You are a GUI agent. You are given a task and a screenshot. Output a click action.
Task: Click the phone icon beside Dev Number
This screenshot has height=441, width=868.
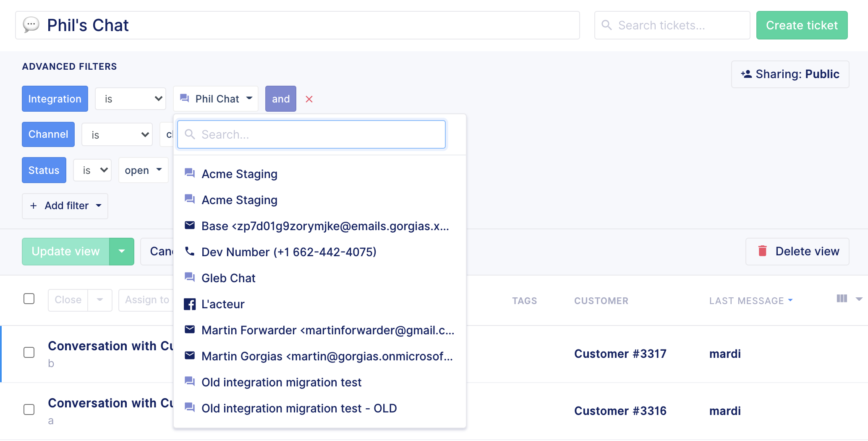[190, 252]
